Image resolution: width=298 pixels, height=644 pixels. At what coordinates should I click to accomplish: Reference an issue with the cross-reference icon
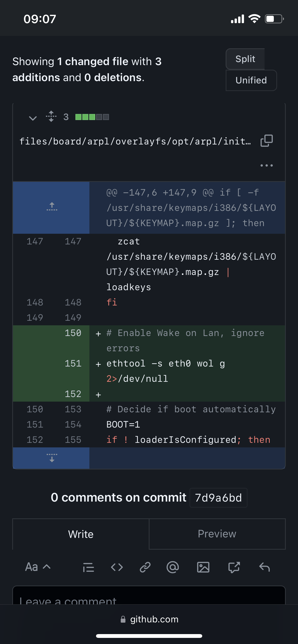tap(234, 567)
